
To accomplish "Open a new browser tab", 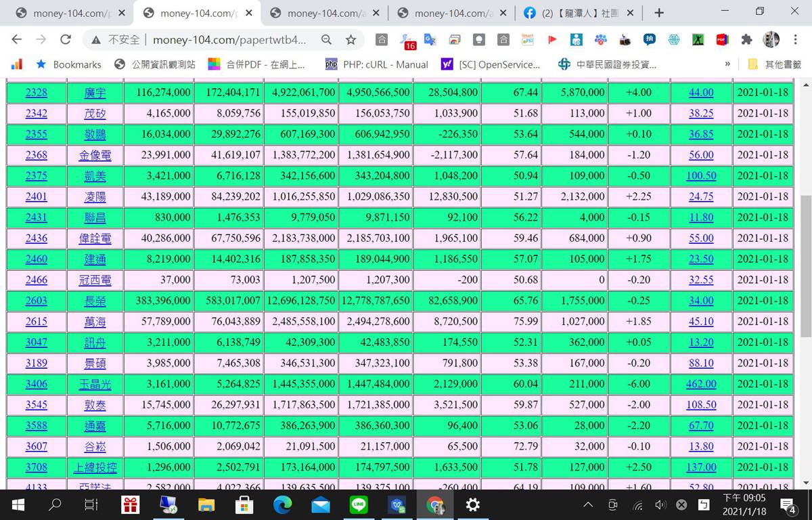I will [x=659, y=13].
